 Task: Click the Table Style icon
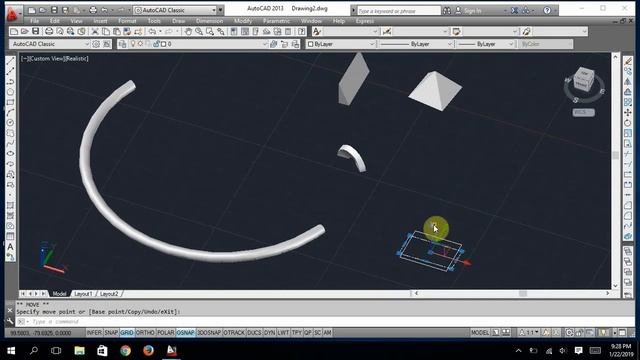pos(456,31)
